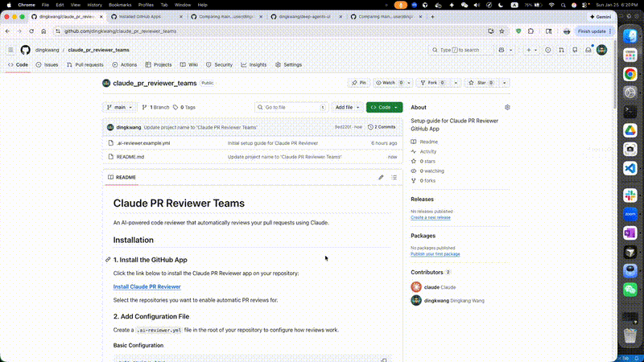The width and height of the screenshot is (644, 362).
Task: Click Publish your first package link
Action: [x=436, y=254]
